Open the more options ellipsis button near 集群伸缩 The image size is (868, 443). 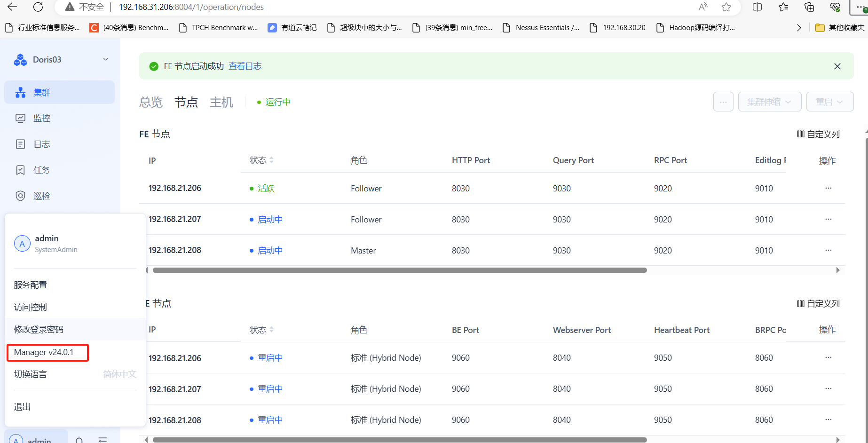coord(723,102)
